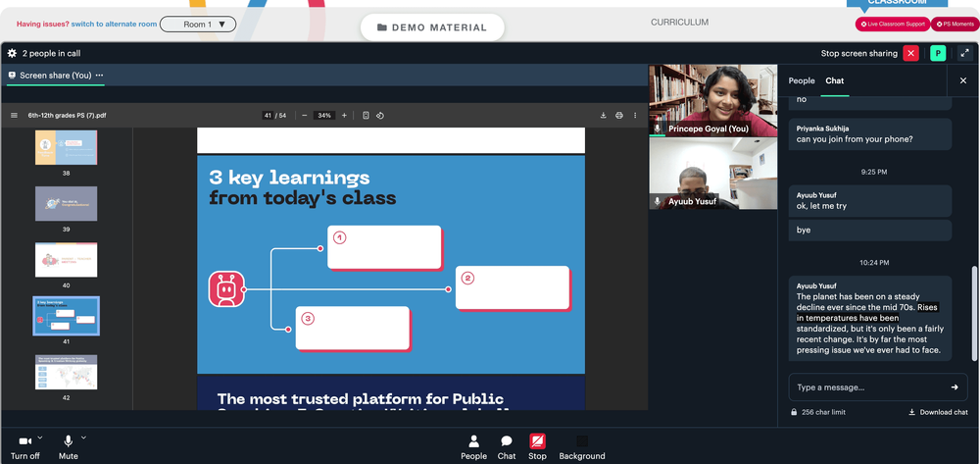Viewport: 980px width, 464px height.
Task: Open the green P profile avatar
Action: point(938,53)
